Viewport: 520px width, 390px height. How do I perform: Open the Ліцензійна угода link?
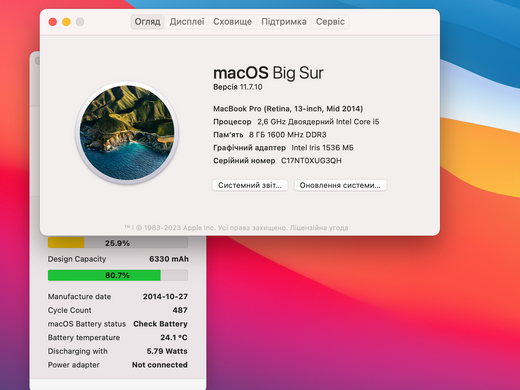319,228
